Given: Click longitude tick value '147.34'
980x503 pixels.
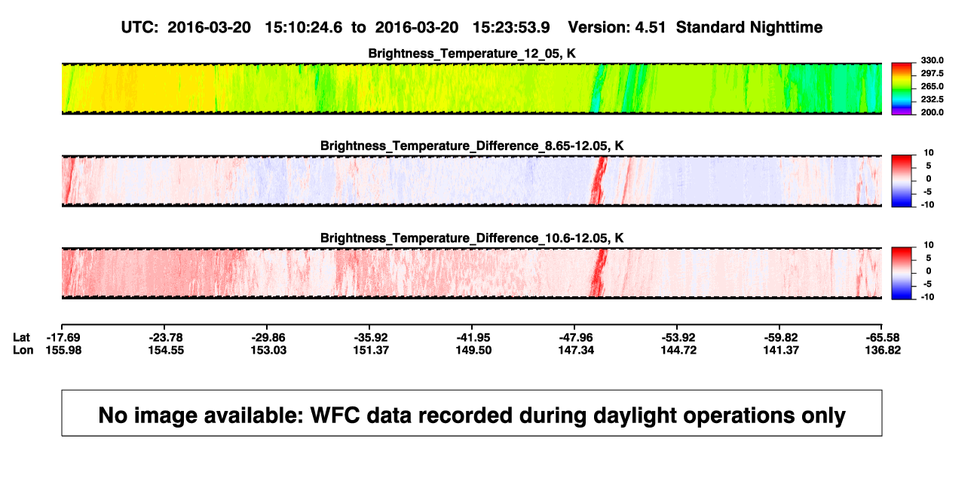Looking at the screenshot, I should 575,350.
